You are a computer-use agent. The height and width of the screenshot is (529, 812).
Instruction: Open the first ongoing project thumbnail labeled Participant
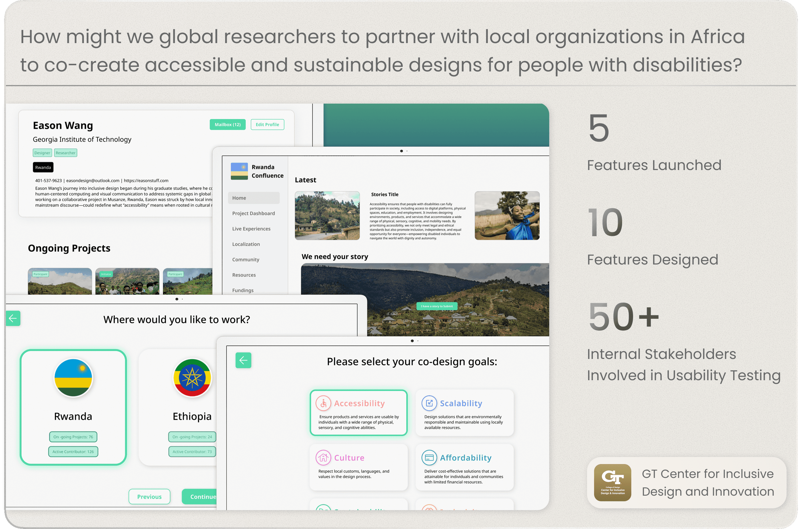point(60,281)
